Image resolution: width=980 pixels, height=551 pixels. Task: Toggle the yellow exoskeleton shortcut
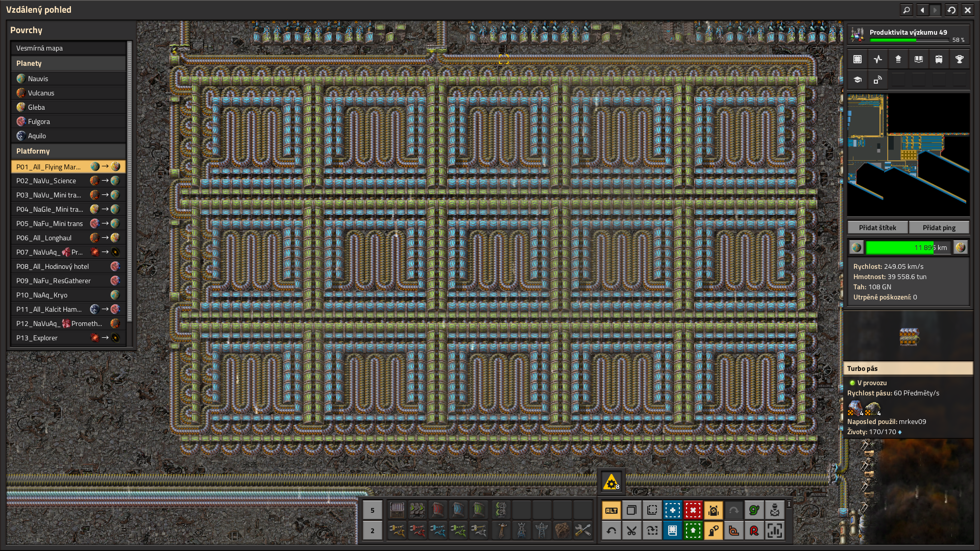click(713, 531)
